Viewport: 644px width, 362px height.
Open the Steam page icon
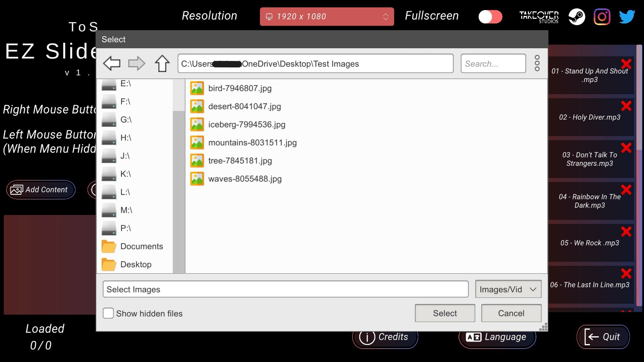point(577,16)
